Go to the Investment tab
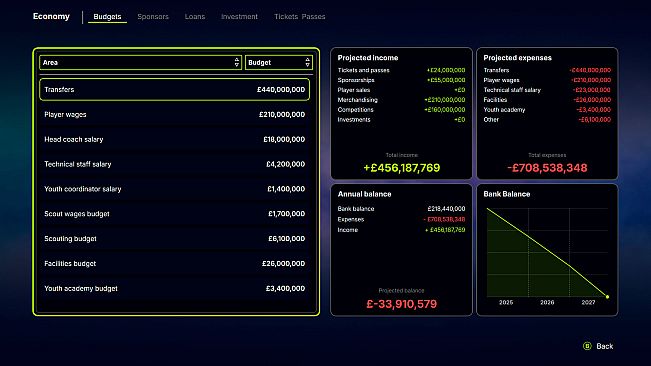 tap(239, 17)
